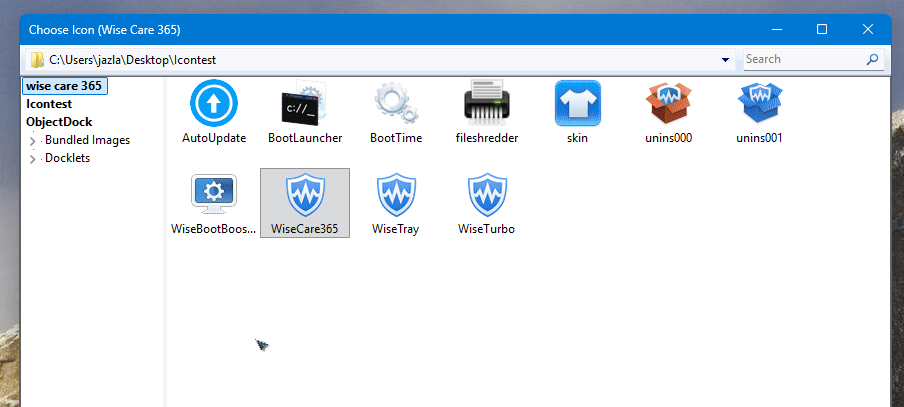Expand the Bundled Images tree node
The width and height of the screenshot is (904, 407).
point(33,141)
